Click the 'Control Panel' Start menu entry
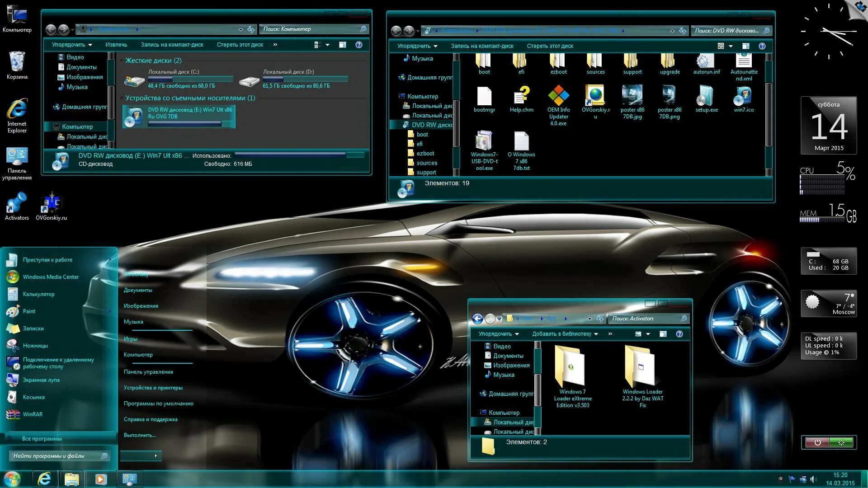 148,372
